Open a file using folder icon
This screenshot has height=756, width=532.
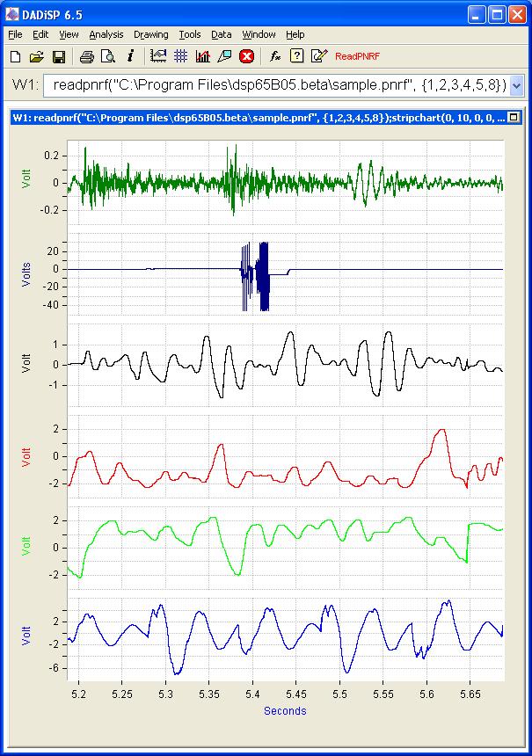[37, 56]
